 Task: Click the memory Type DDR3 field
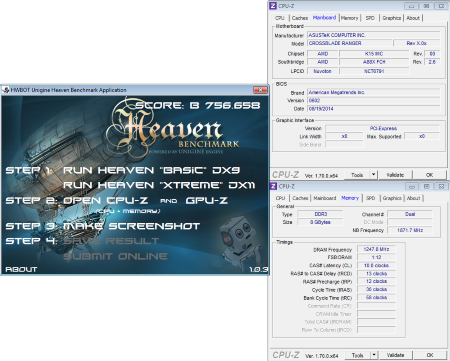click(x=320, y=214)
